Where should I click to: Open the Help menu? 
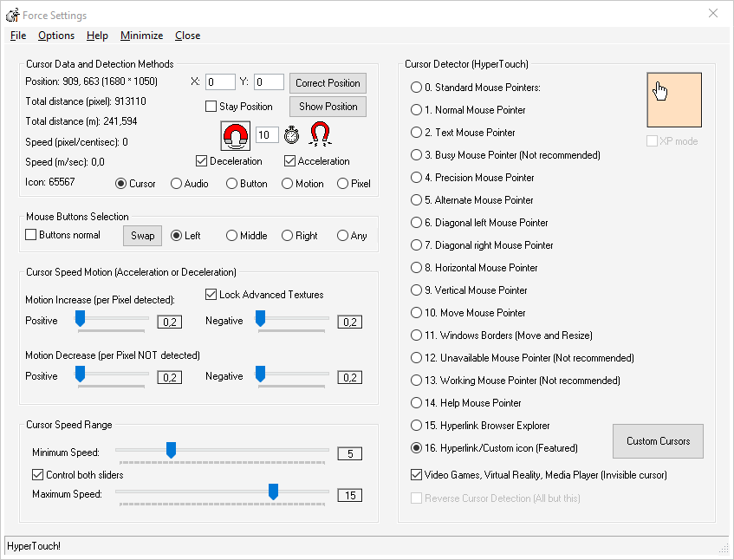tap(97, 36)
